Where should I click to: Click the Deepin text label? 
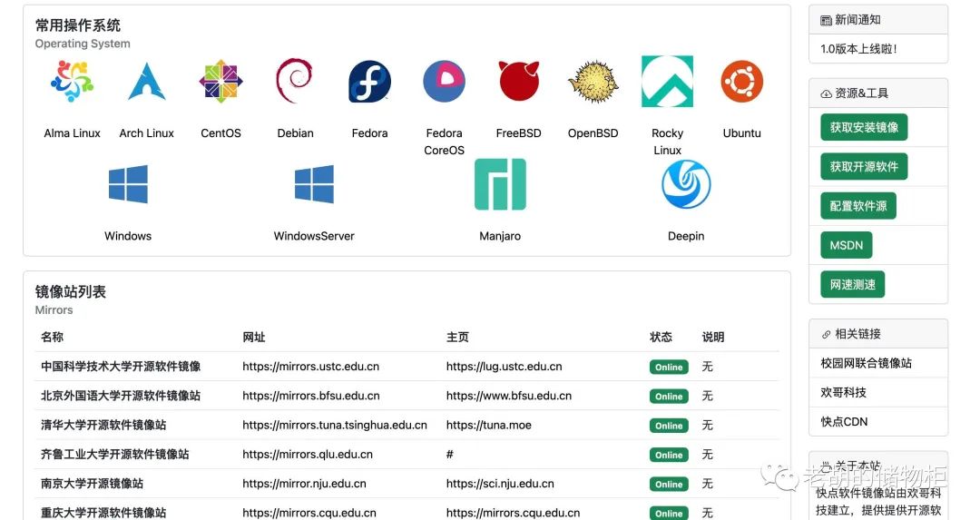click(x=686, y=236)
